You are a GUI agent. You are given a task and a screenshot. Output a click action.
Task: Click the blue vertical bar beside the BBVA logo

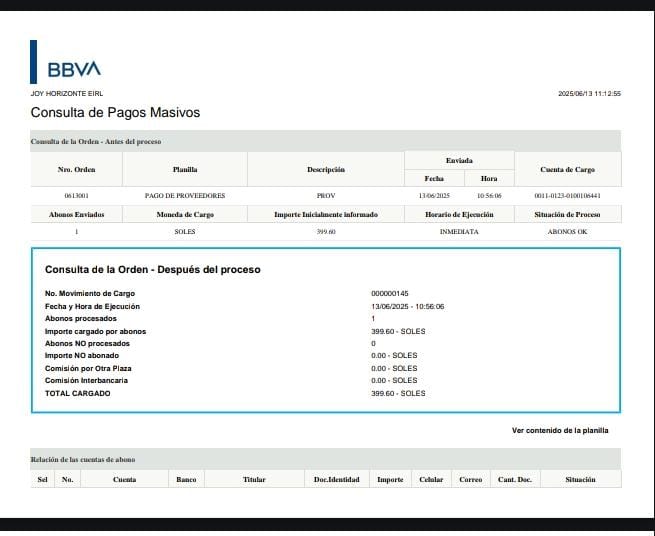point(34,61)
